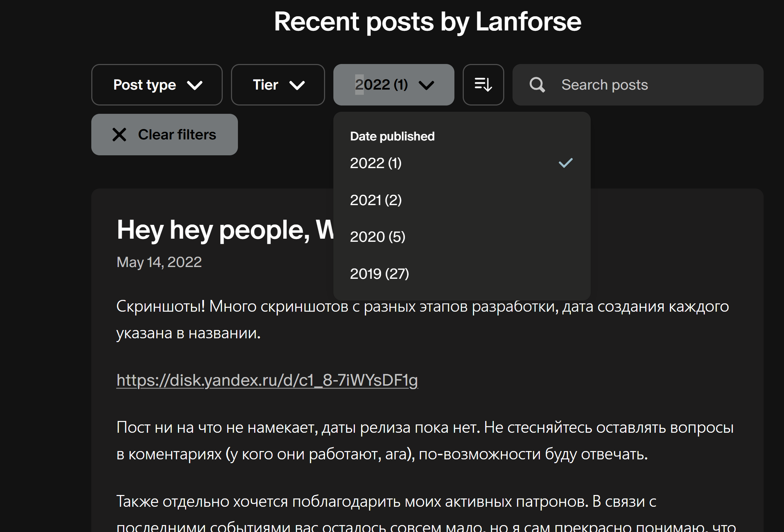Click the sort order icon button

pyautogui.click(x=483, y=85)
